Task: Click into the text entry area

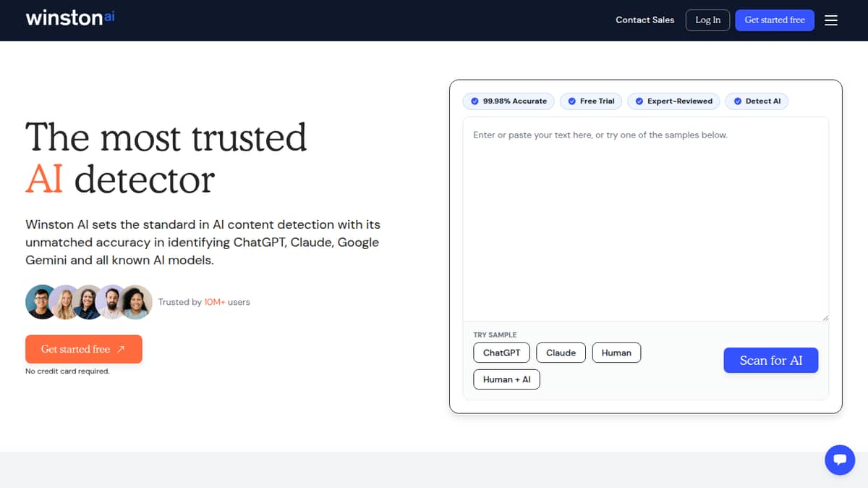Action: (646, 219)
